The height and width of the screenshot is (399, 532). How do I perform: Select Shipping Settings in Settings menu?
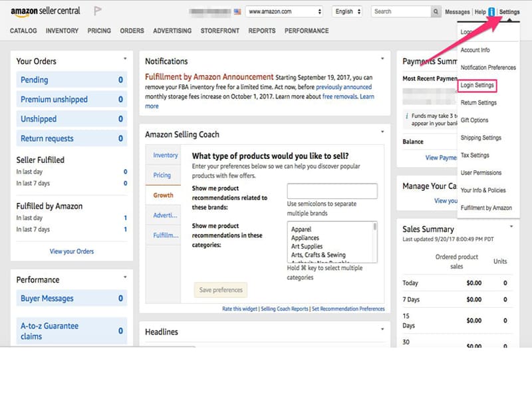(481, 138)
